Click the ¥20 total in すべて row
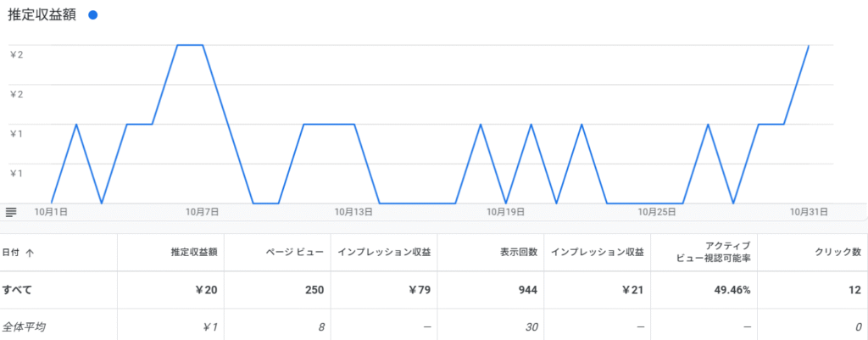Viewport: 868px width, 340px height. 206,290
